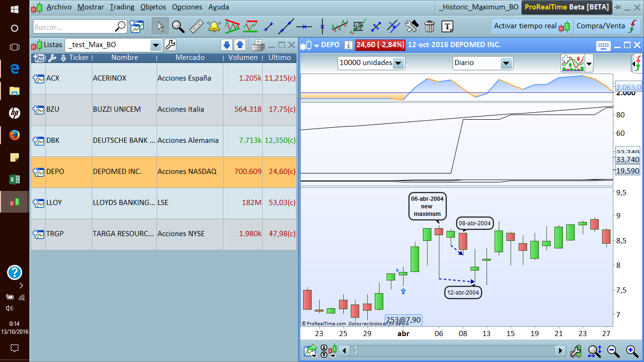Open the 10000 unidades dropdown
The height and width of the screenshot is (362, 644).
[x=398, y=63]
